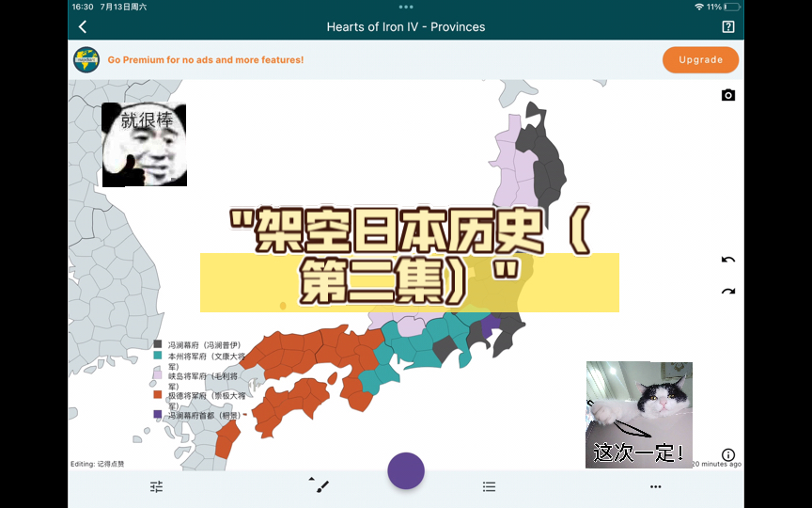812x508 pixels.
Task: Select purple legend swatch 冯涧幕府首都
Action: tap(158, 414)
